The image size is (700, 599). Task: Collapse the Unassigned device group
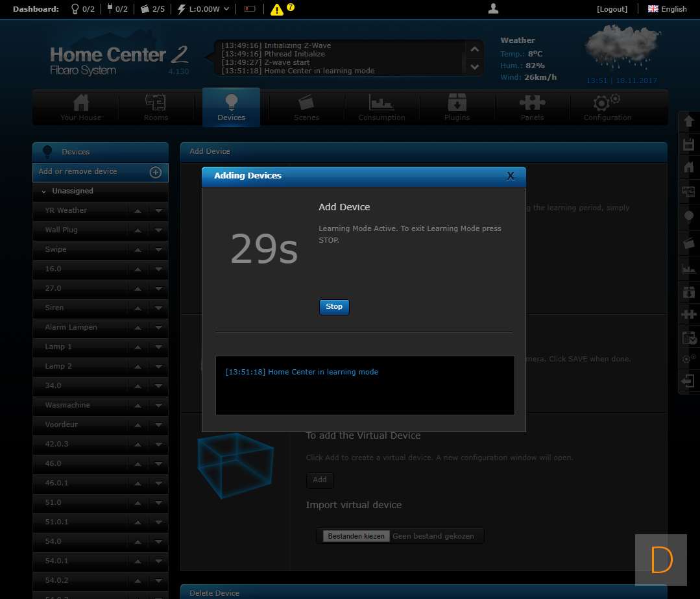[x=44, y=191]
